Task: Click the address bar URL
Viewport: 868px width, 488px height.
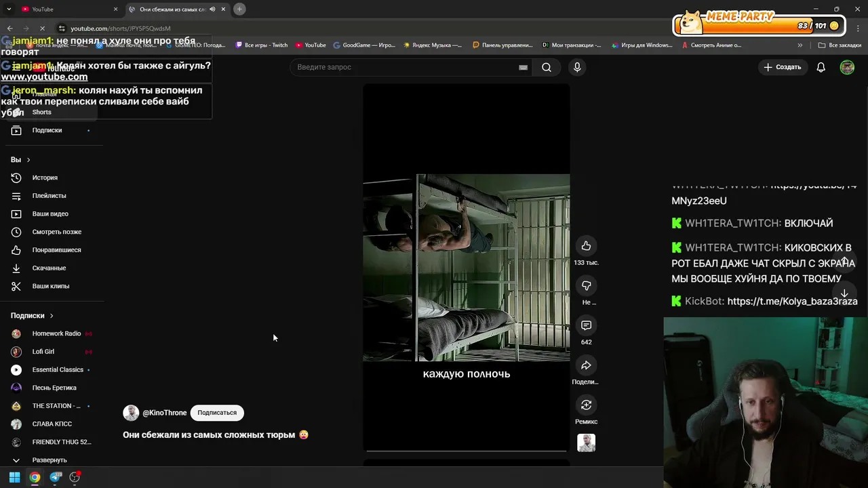Action: pos(121,28)
